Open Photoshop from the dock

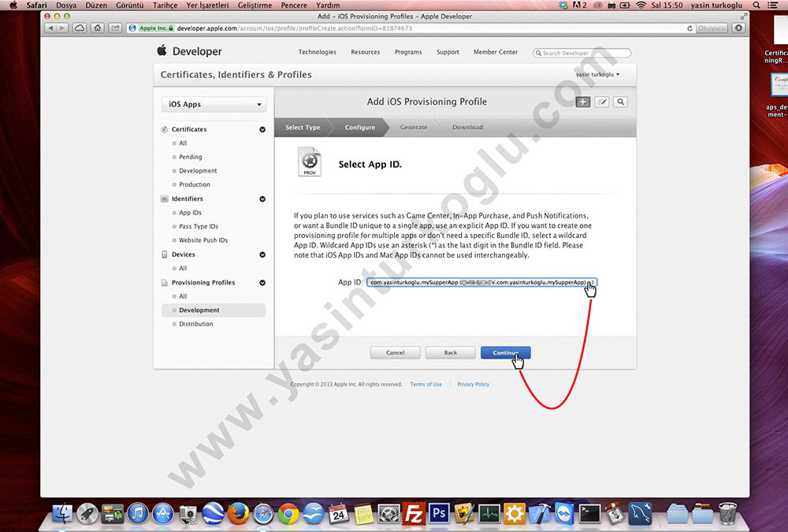[439, 514]
